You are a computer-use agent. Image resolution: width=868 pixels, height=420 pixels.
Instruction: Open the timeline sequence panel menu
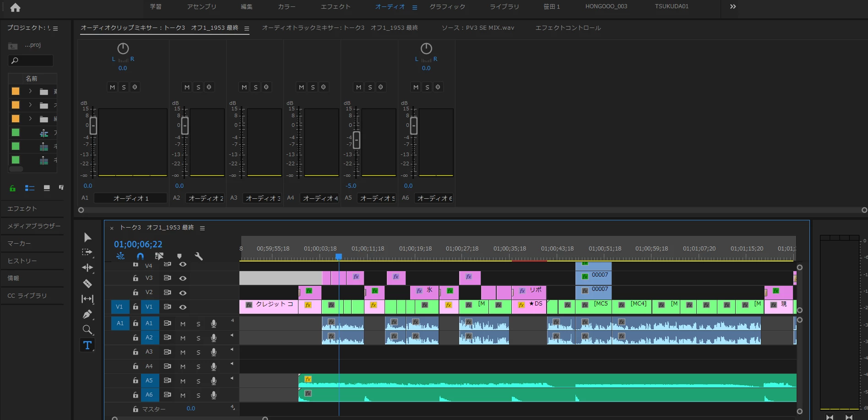[x=202, y=228]
